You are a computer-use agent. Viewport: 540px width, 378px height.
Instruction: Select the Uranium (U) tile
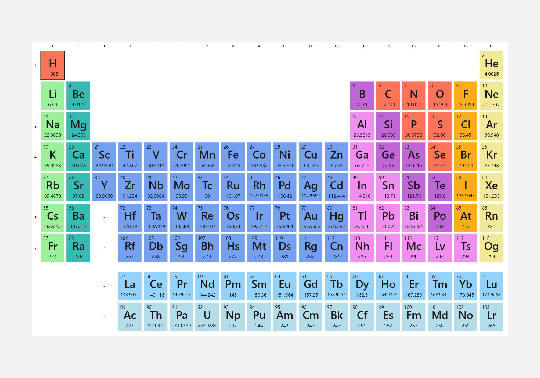coord(207,317)
